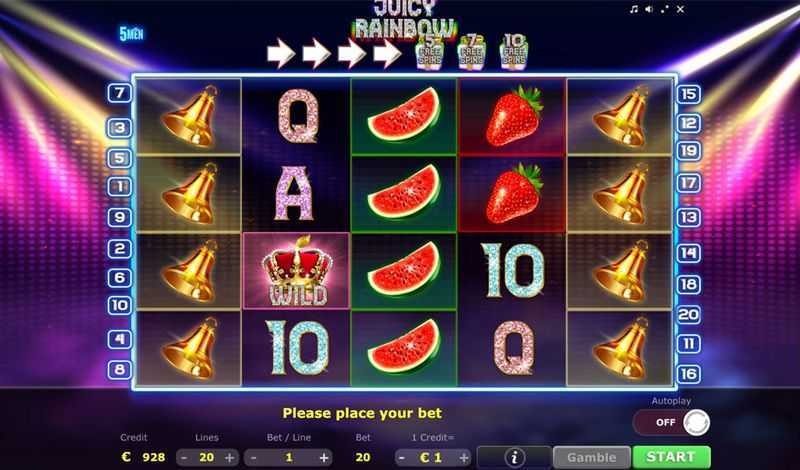Image resolution: width=800 pixels, height=470 pixels.
Task: Switch to fullscreen using the arrows icon
Action: coord(665,9)
